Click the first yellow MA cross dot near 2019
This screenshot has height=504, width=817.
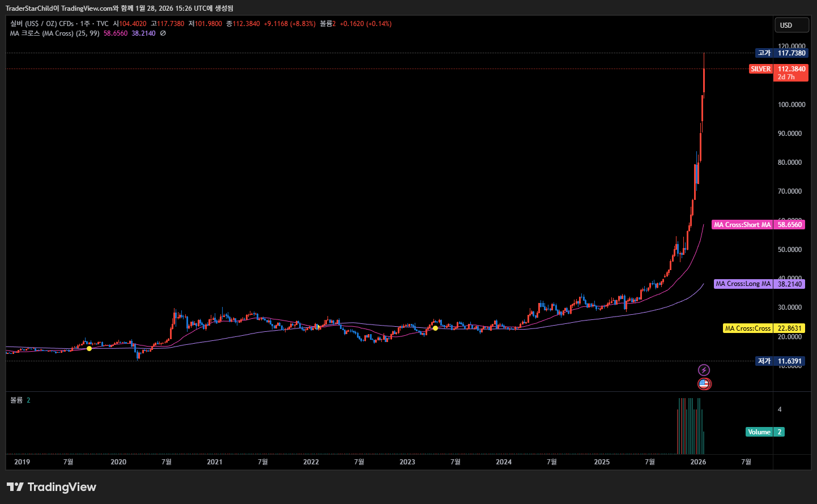(89, 348)
